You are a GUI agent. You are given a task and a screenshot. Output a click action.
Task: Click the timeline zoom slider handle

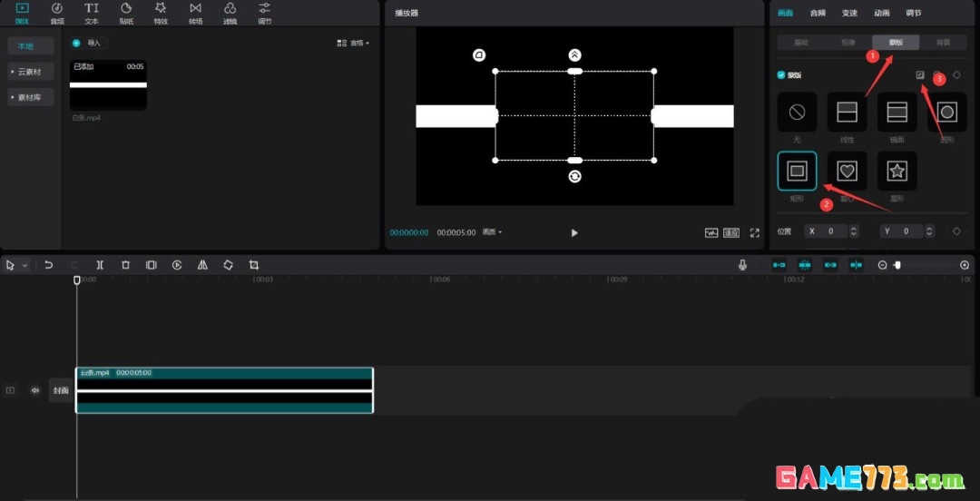pos(897,265)
